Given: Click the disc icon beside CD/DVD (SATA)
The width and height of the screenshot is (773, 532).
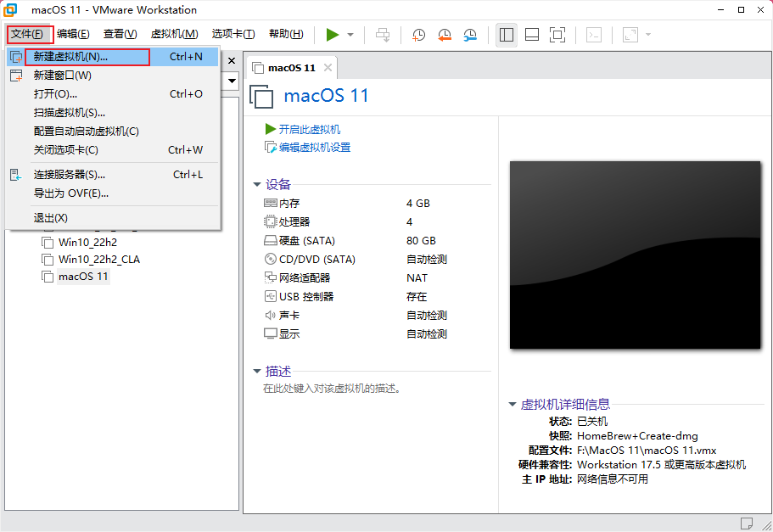Looking at the screenshot, I should (270, 260).
